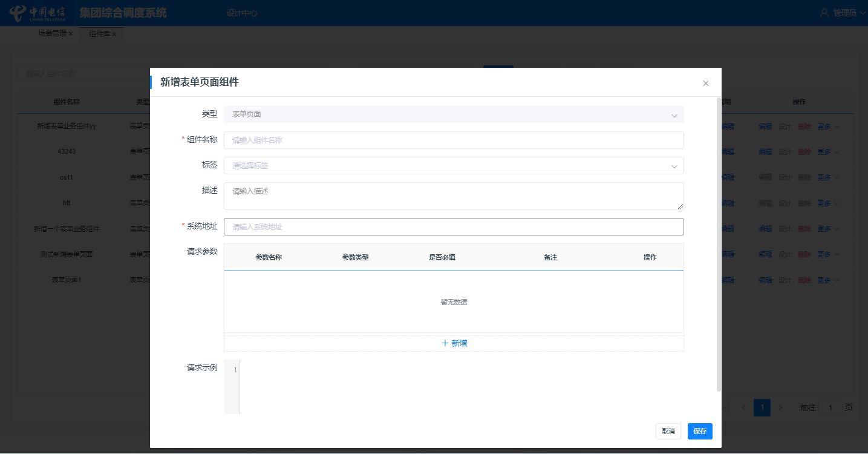Viewport: 868px width, 454px height.
Task: Click the 参数名称 column header
Action: [269, 257]
